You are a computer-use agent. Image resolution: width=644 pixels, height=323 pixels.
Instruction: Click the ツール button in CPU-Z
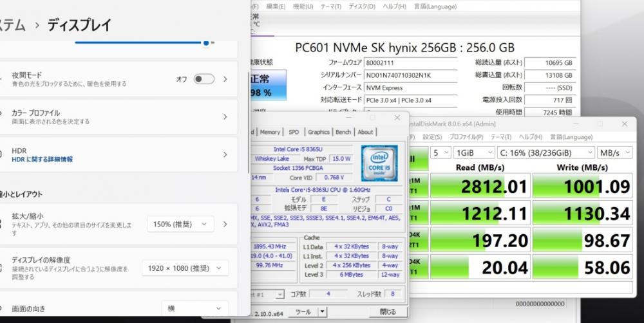click(303, 312)
